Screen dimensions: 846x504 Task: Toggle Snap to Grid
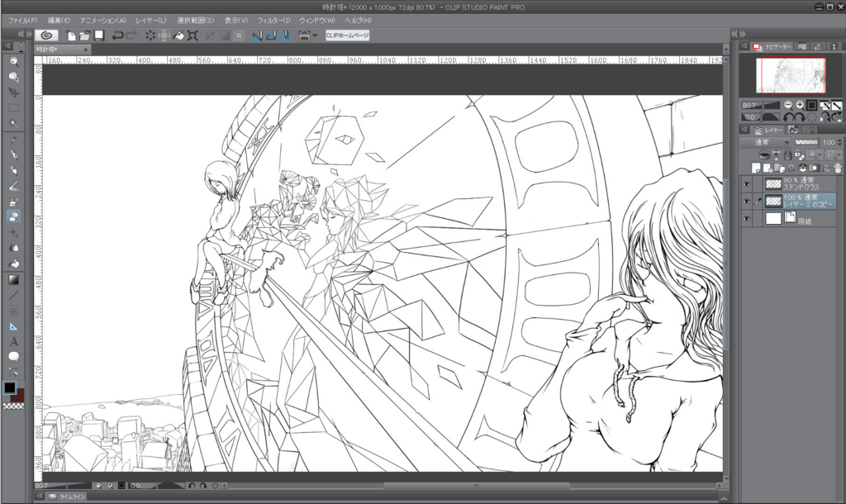(x=286, y=36)
